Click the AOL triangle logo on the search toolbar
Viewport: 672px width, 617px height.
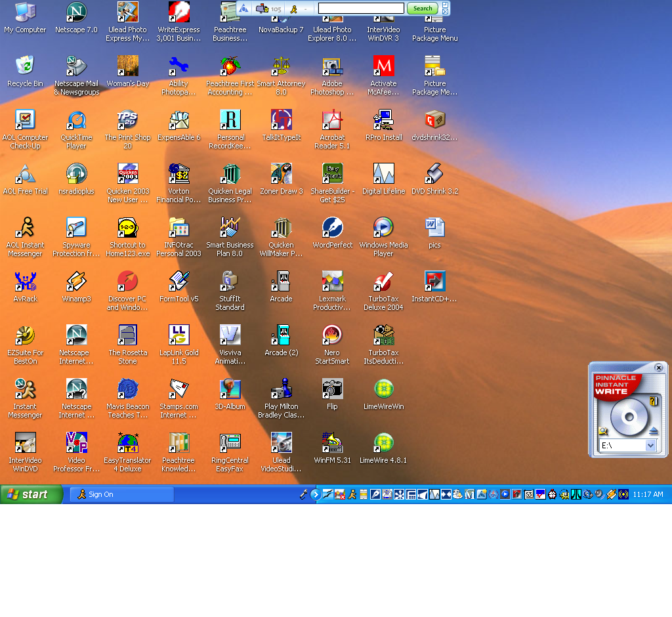243,9
